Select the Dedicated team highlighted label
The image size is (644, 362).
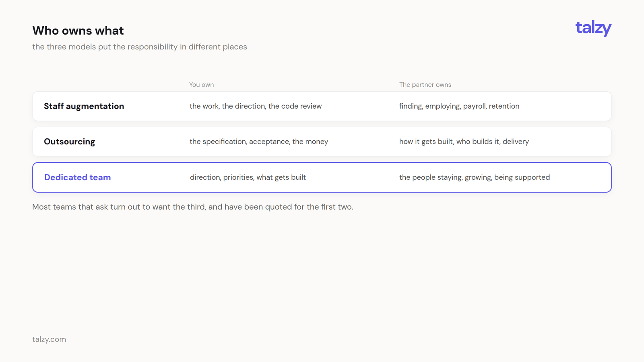(78, 177)
